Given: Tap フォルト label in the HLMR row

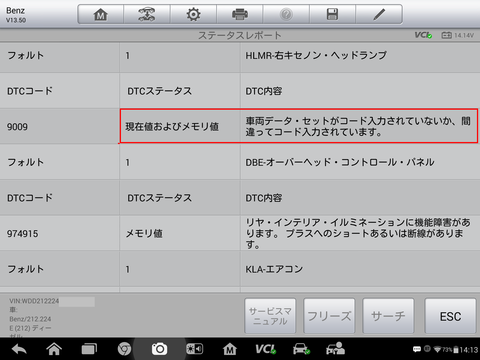Looking at the screenshot, I should pos(26,55).
